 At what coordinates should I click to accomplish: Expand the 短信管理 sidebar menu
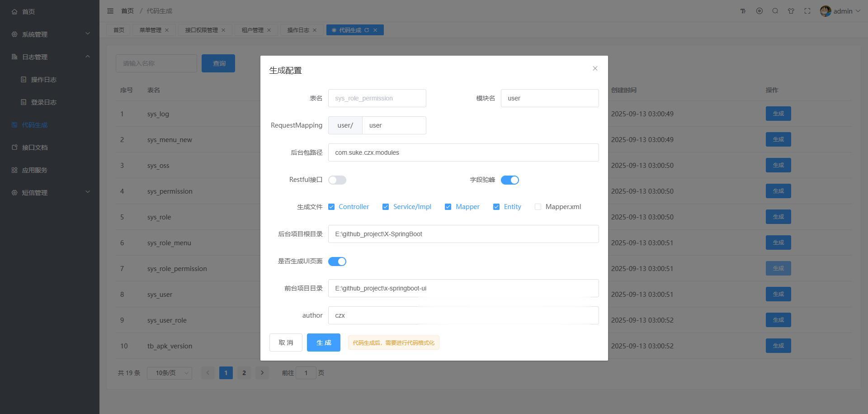50,193
